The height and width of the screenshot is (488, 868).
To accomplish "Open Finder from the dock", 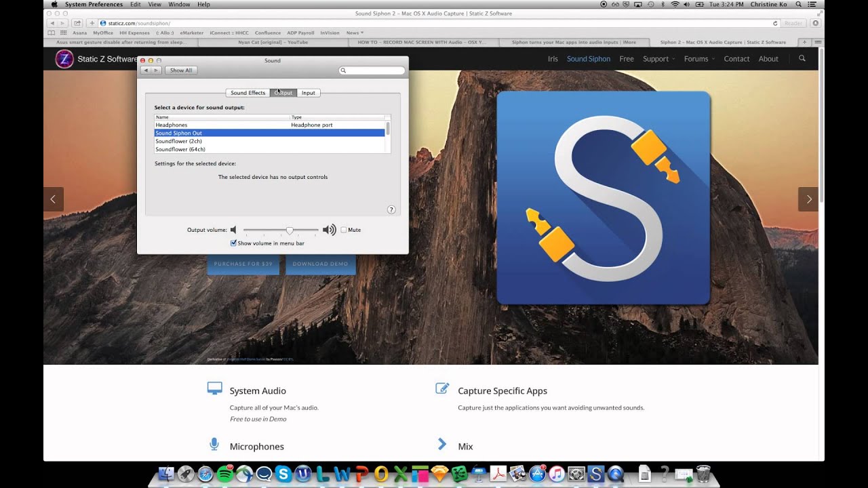I will point(167,474).
